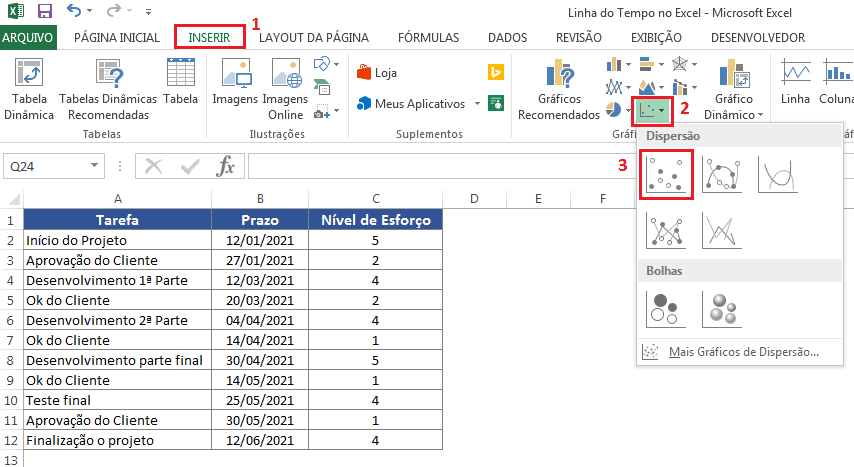Click the Loja store button
The width and height of the screenshot is (854, 467).
click(377, 72)
